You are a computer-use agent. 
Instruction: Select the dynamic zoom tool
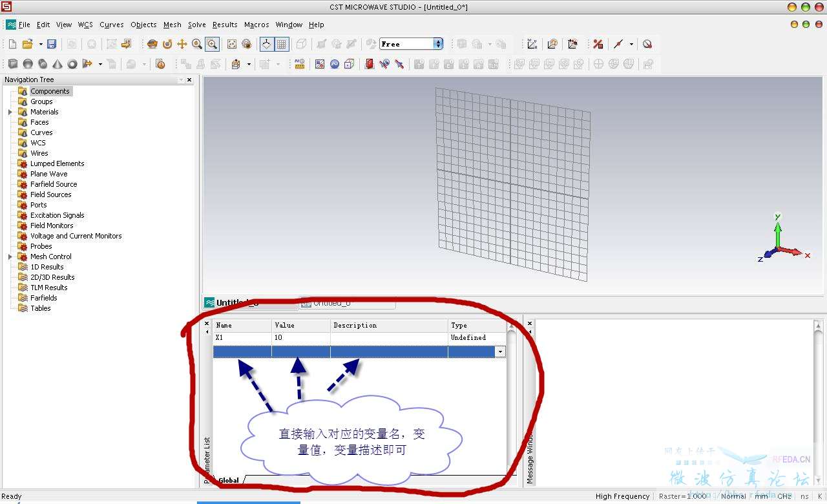[197, 44]
